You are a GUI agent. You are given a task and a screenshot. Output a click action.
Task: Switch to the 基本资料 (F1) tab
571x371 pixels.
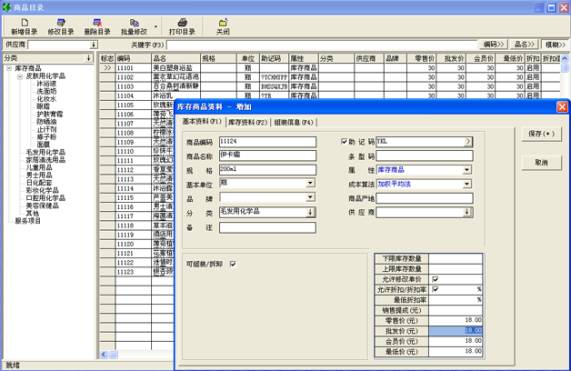(201, 122)
